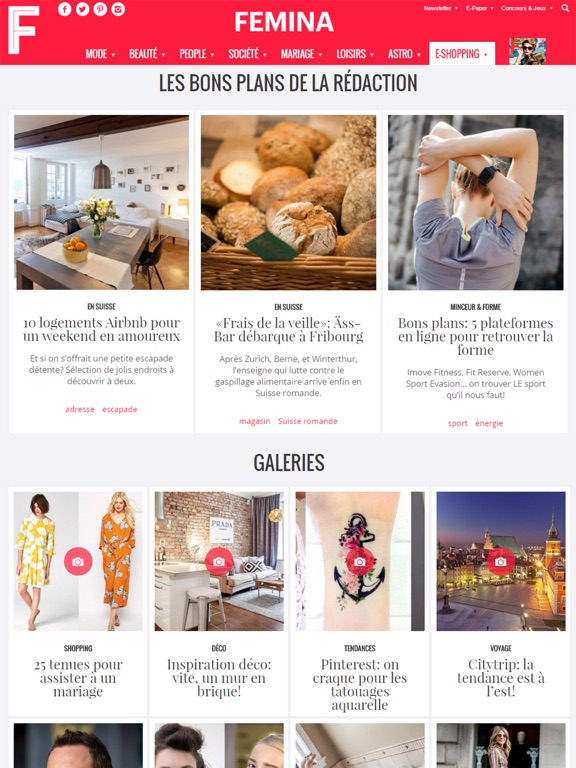Expand the E-Paper dropdown
This screenshot has height=768, width=576.
click(x=480, y=8)
